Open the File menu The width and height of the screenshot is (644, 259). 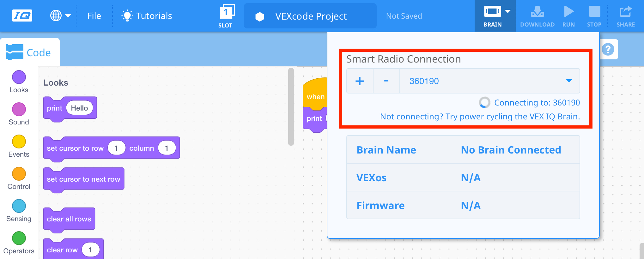point(94,16)
